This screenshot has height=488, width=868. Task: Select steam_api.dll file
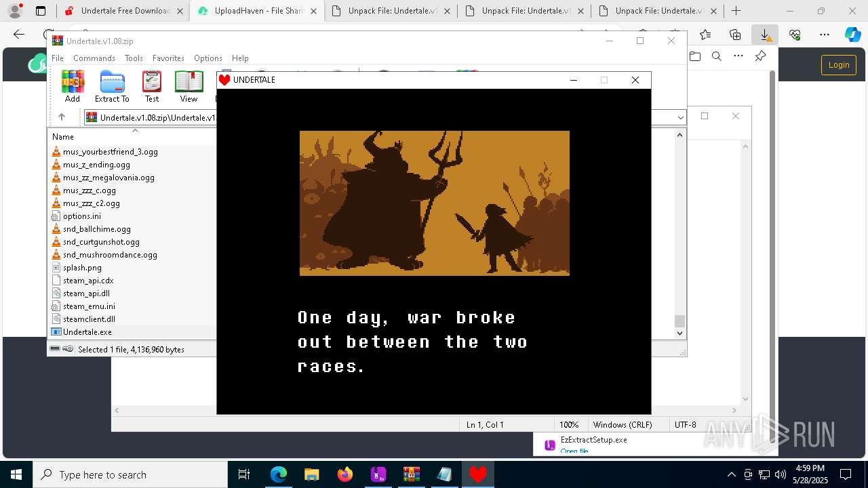pyautogui.click(x=86, y=293)
